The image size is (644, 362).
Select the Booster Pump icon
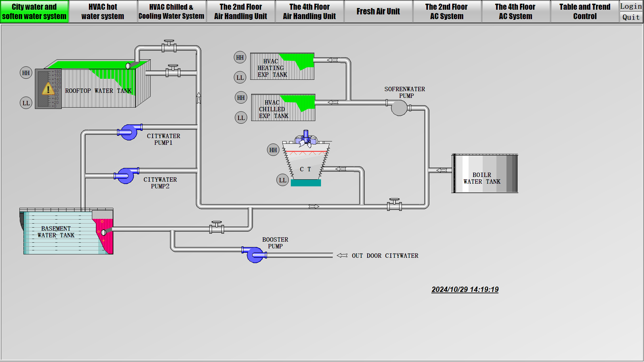coord(255,255)
